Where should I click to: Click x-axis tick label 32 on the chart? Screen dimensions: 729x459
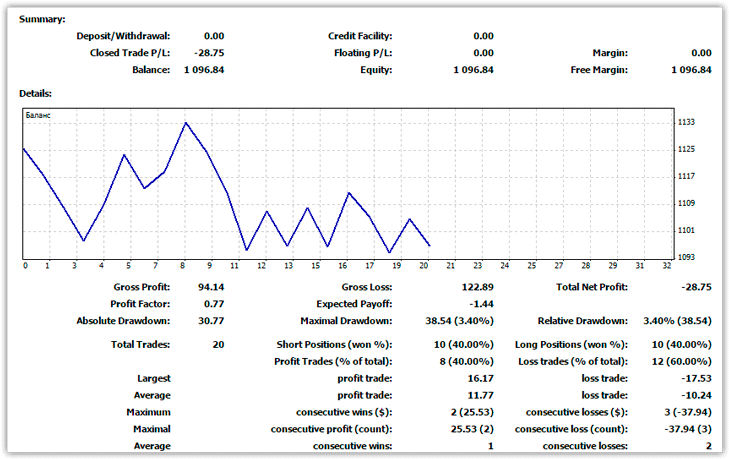pyautogui.click(x=666, y=266)
